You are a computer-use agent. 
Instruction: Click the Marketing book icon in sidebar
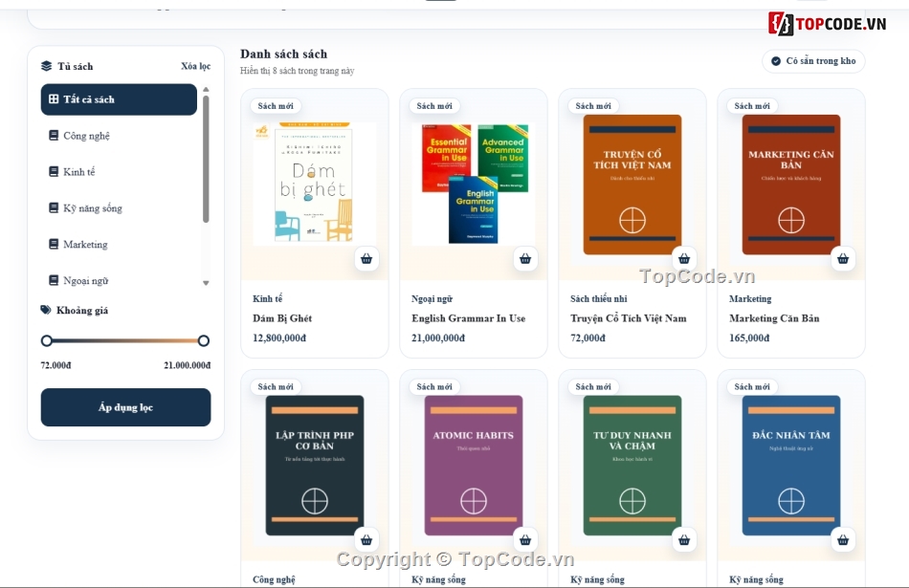54,244
